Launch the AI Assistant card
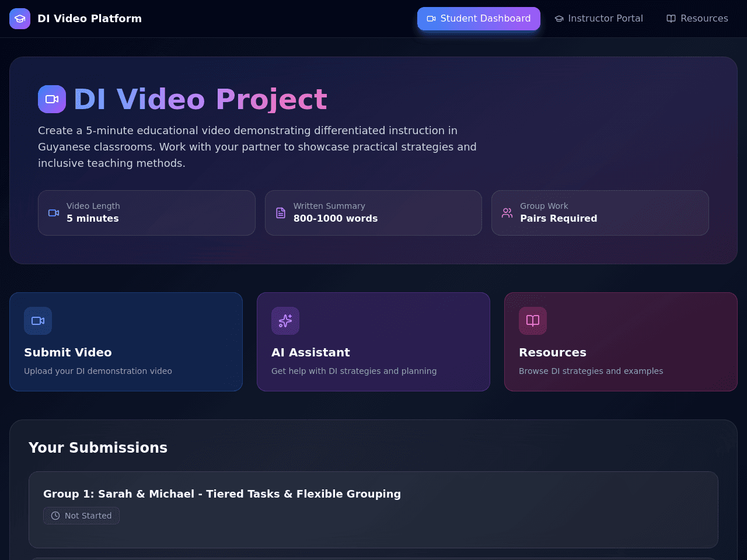747x560 pixels. coord(373,342)
